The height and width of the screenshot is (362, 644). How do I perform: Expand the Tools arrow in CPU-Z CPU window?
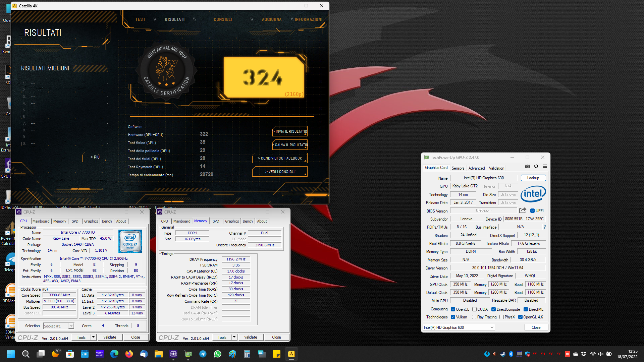point(93,337)
